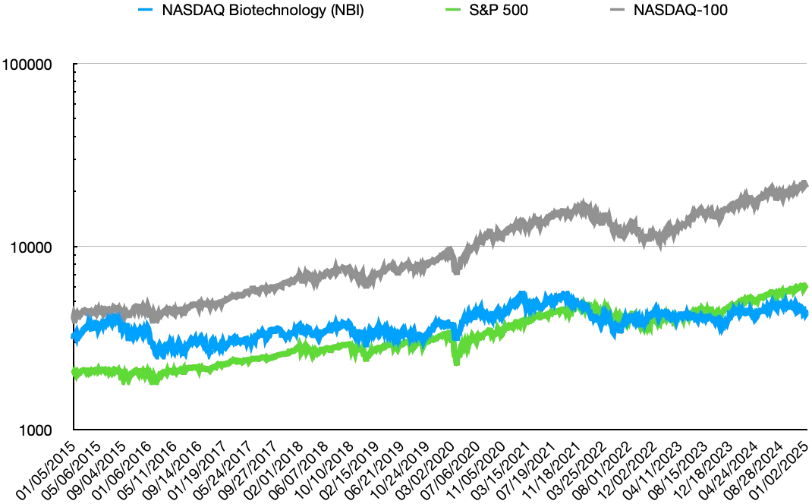The height and width of the screenshot is (504, 812).
Task: Click the 08/28/2024 x-axis date label
Action: pyautogui.click(x=754, y=471)
